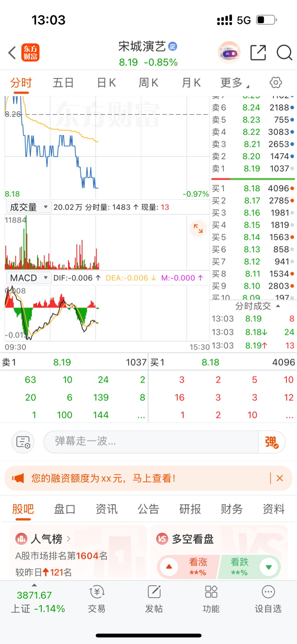Switch to 日K chart tab
297x644 pixels.
(106, 82)
